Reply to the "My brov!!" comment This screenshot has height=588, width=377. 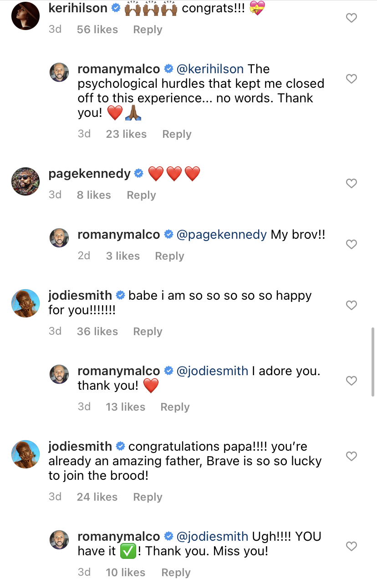pyautogui.click(x=169, y=256)
